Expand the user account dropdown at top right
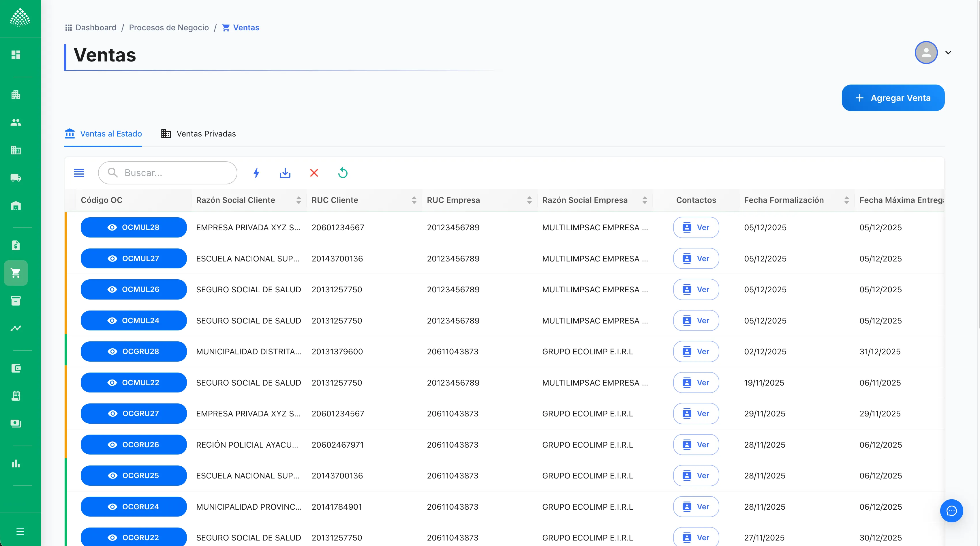980x546 pixels. 949,53
